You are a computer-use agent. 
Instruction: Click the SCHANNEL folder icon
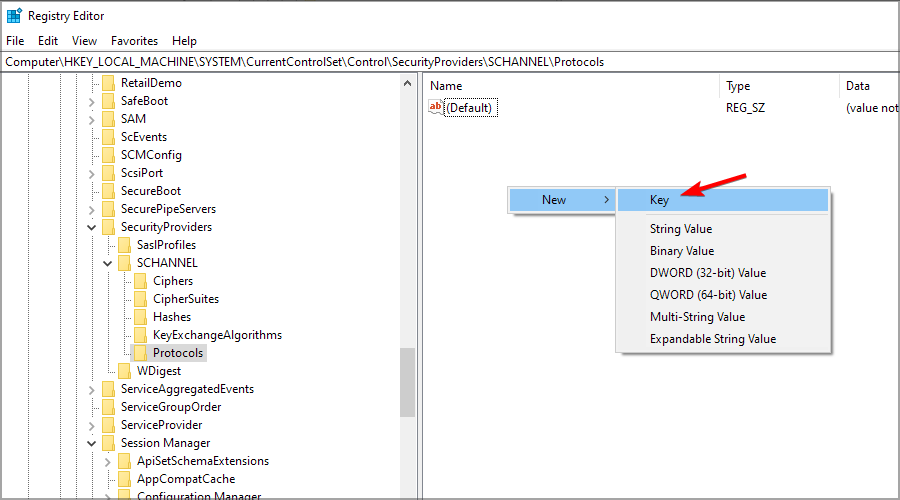click(125, 263)
